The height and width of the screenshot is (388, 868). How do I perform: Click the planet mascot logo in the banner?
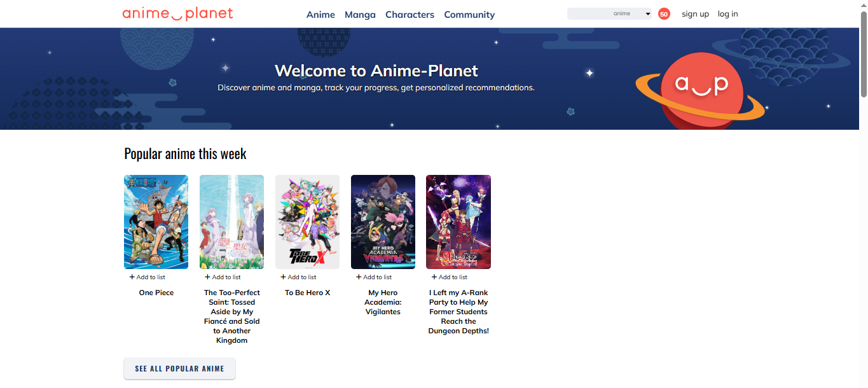(x=701, y=90)
